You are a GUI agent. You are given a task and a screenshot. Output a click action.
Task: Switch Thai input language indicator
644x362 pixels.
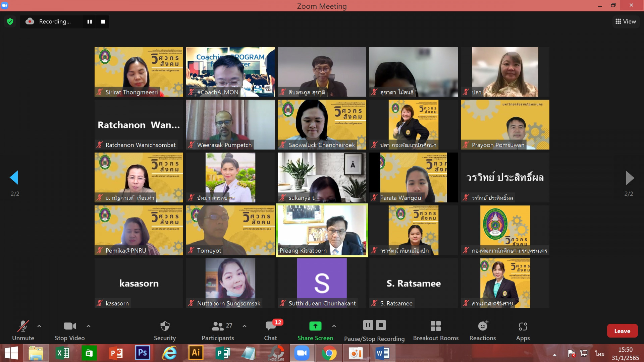click(600, 354)
